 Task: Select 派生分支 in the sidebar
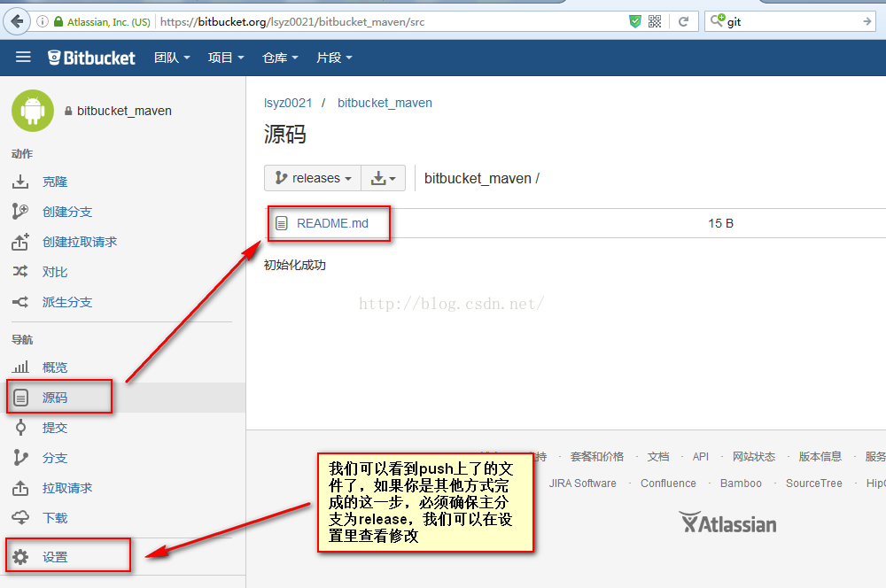click(x=67, y=302)
